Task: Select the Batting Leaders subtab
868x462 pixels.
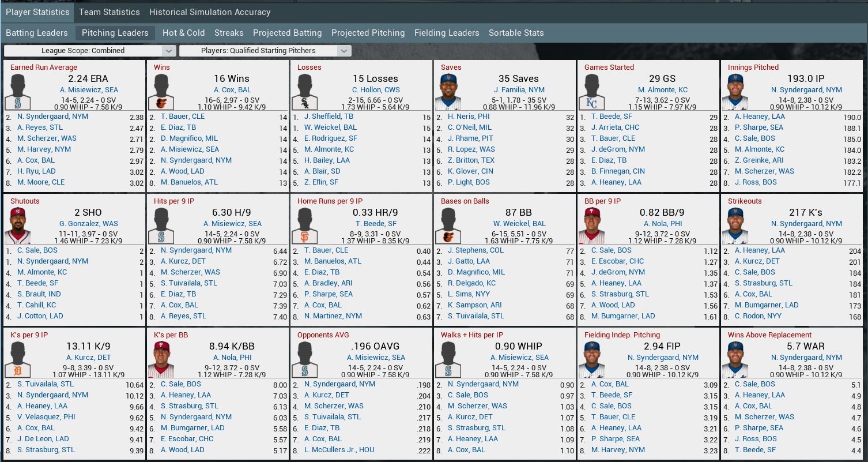Action: click(37, 33)
